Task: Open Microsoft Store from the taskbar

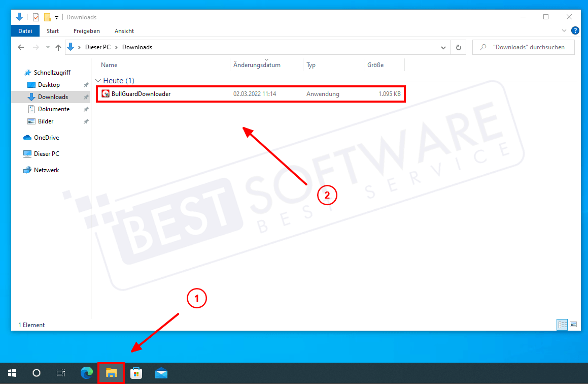Action: (136, 373)
